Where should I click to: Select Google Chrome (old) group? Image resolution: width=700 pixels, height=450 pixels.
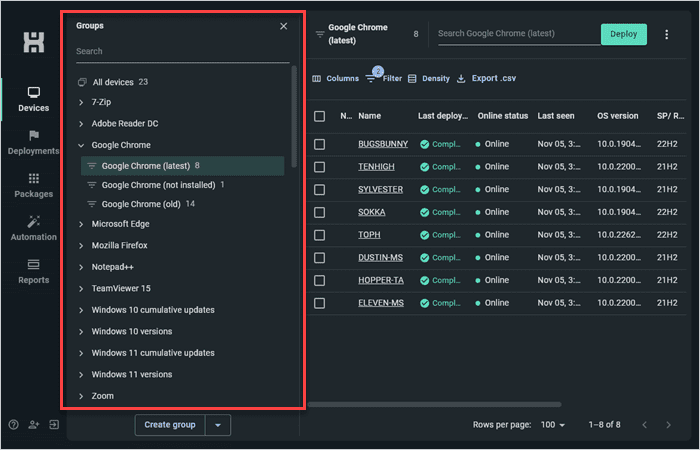[141, 204]
